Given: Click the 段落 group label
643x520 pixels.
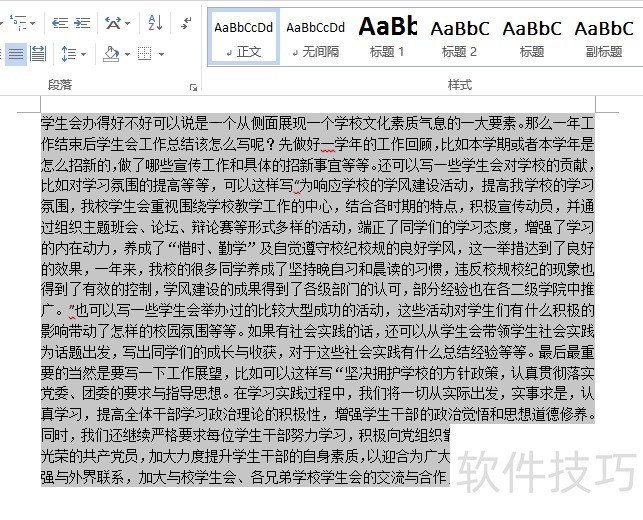Looking at the screenshot, I should (x=60, y=85).
